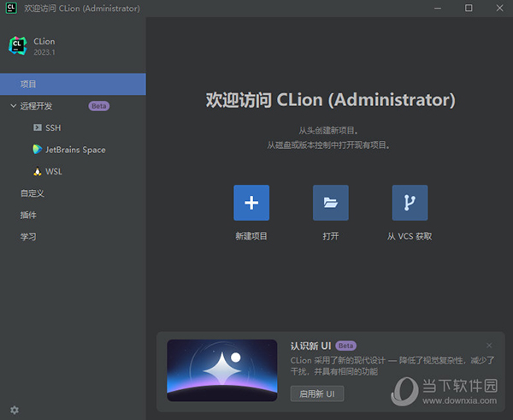
Task: Click CLion 2023.1 version text
Action: click(44, 52)
